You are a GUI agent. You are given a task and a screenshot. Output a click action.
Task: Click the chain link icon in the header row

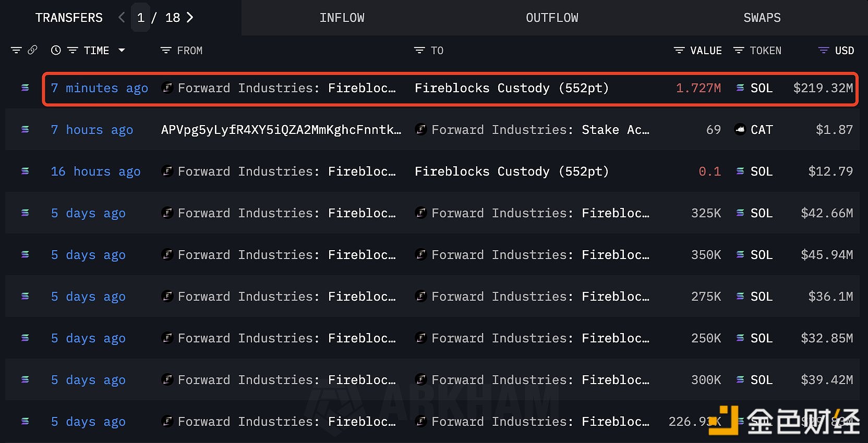coord(33,50)
